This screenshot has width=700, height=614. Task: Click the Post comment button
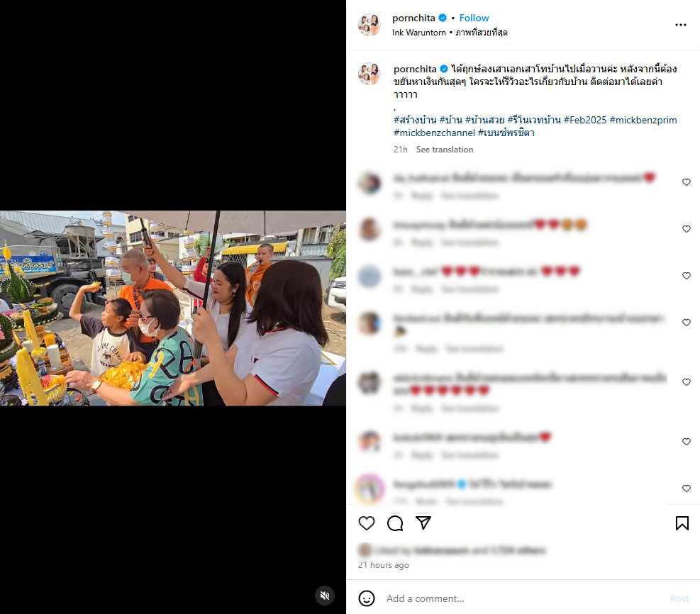point(679,598)
